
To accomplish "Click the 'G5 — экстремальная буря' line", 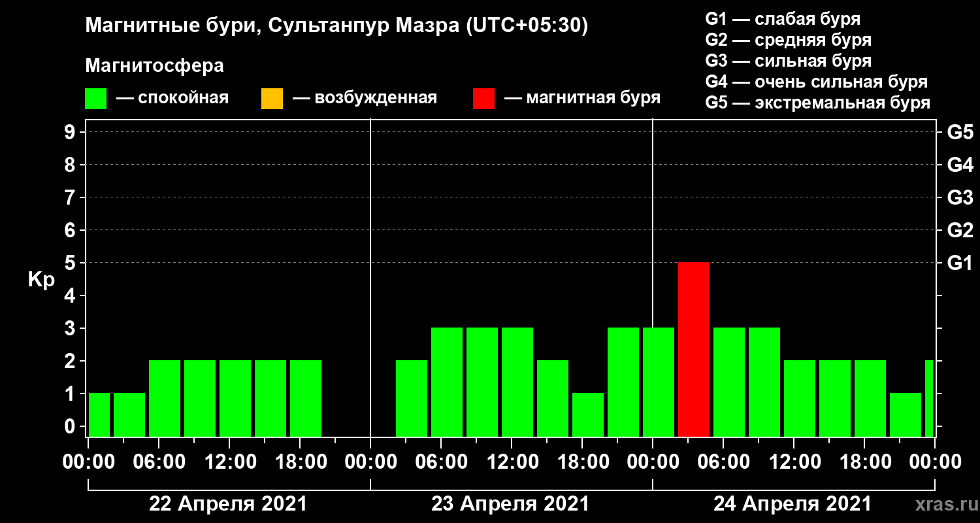I will (x=818, y=103).
